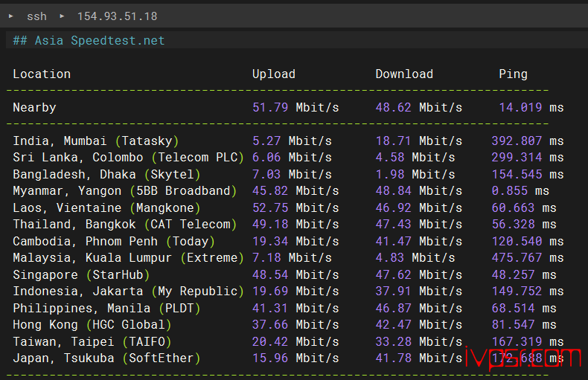Select Mumbai upload value 5.27
The height and width of the screenshot is (380, 588).
(x=266, y=141)
